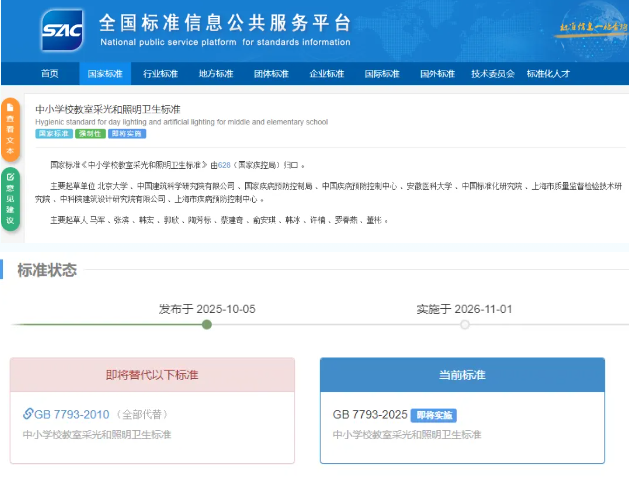The height and width of the screenshot is (477, 629).
Task: Go to the 首页 nav item
Action: coord(49,74)
